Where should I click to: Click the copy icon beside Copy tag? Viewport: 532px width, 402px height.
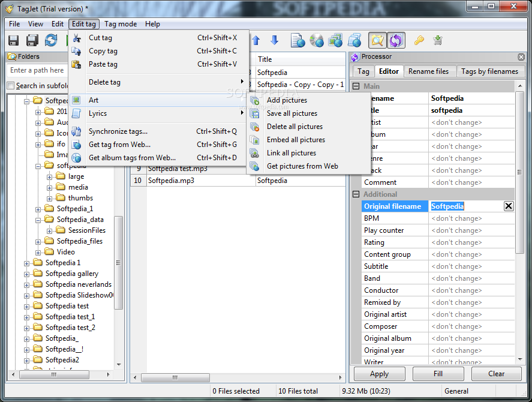click(77, 51)
